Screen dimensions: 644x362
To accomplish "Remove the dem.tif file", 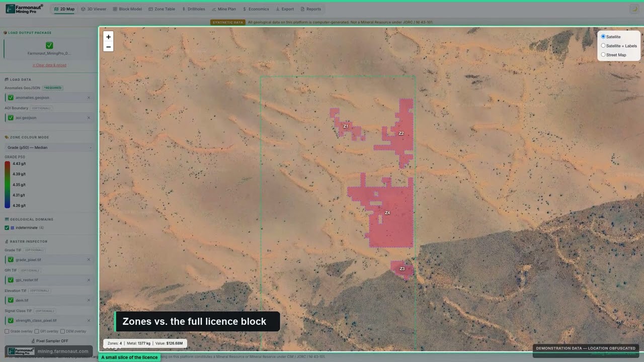I will pos(89,300).
